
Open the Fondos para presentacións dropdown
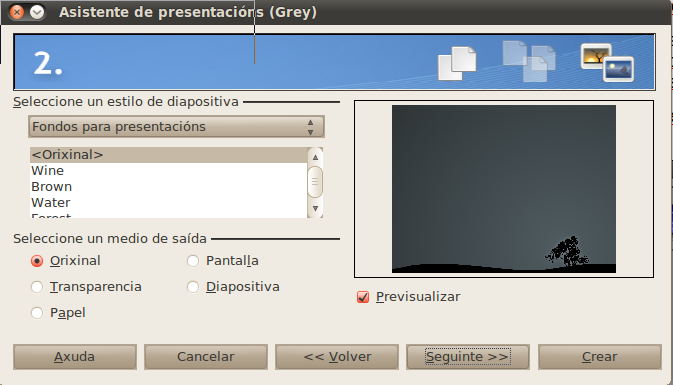coord(176,127)
